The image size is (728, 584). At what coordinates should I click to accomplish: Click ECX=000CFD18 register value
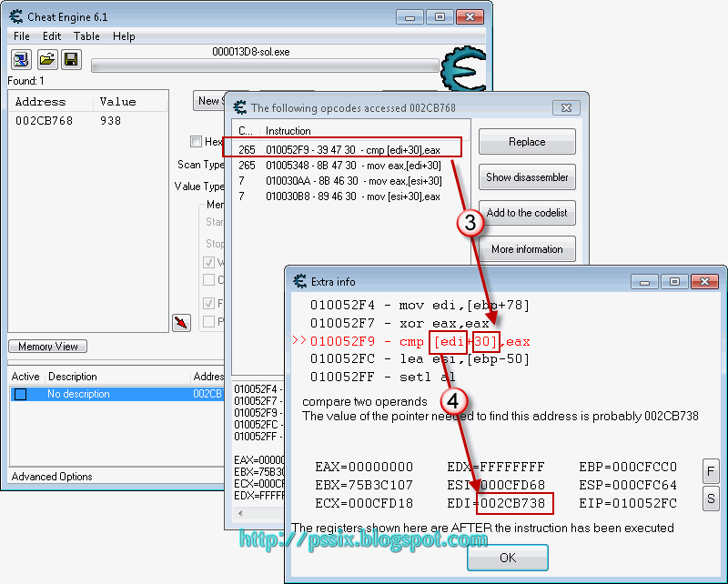pyautogui.click(x=363, y=503)
